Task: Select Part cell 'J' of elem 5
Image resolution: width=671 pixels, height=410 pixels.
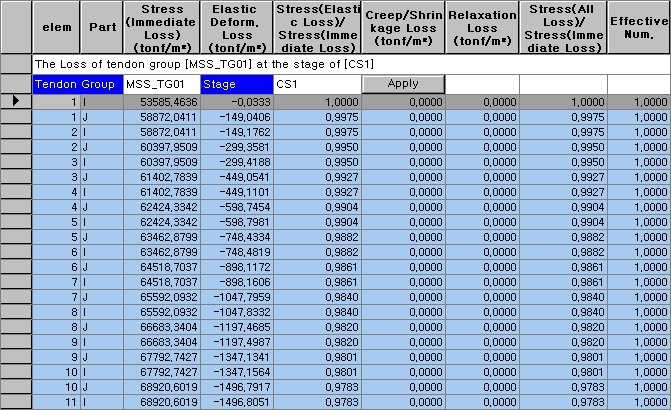Action: tap(102, 237)
